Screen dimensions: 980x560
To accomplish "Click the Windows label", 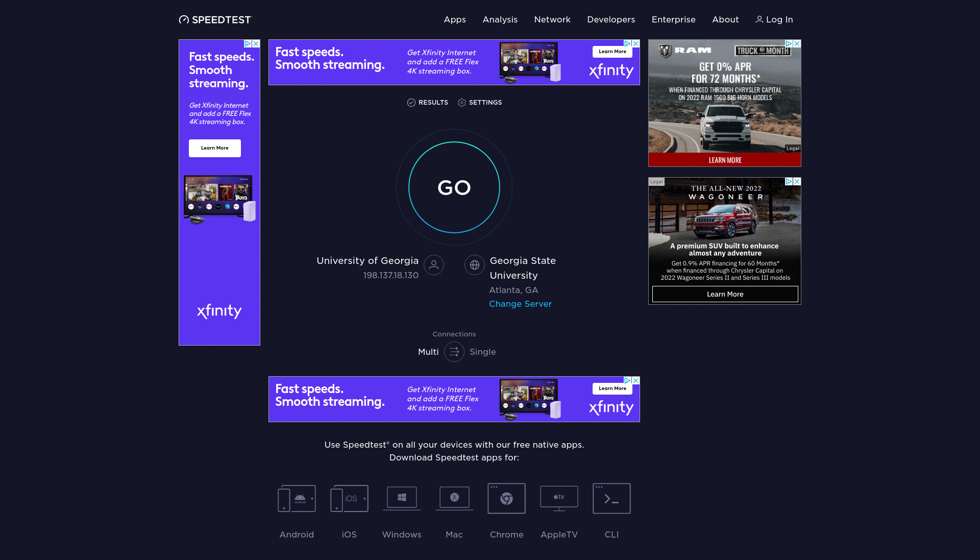I will [402, 534].
